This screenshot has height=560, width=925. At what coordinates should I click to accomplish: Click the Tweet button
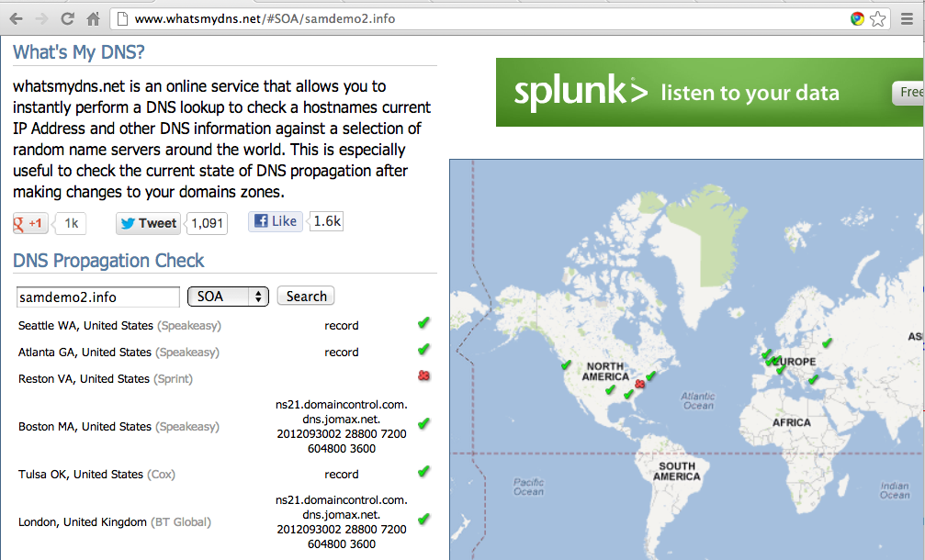click(x=149, y=223)
